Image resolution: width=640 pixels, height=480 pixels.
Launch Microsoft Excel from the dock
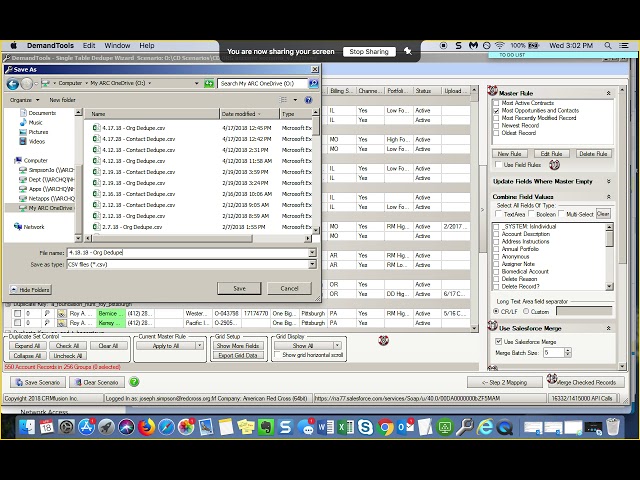tap(345, 427)
